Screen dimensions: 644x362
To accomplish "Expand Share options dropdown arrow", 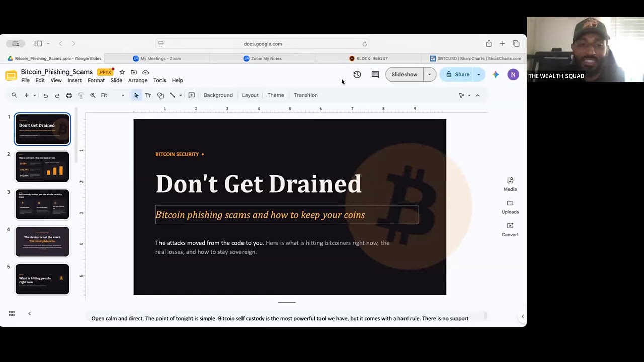I will 478,75.
